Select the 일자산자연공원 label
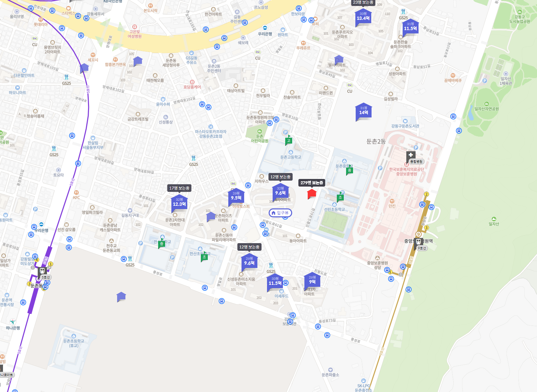The width and height of the screenshot is (537, 392). point(486,109)
